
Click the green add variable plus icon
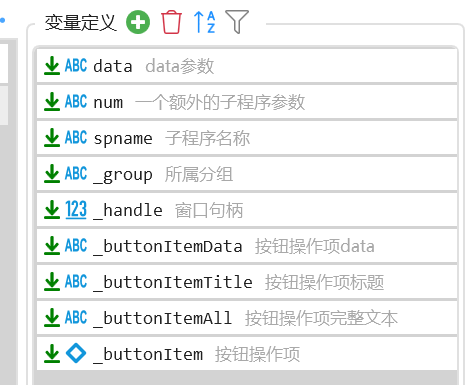(138, 22)
